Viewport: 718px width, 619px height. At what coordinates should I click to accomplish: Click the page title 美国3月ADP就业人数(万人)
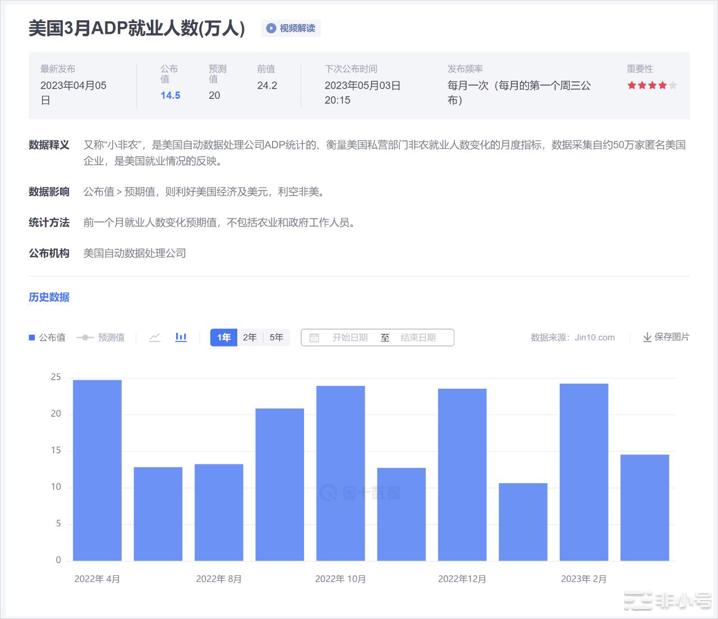point(136,28)
